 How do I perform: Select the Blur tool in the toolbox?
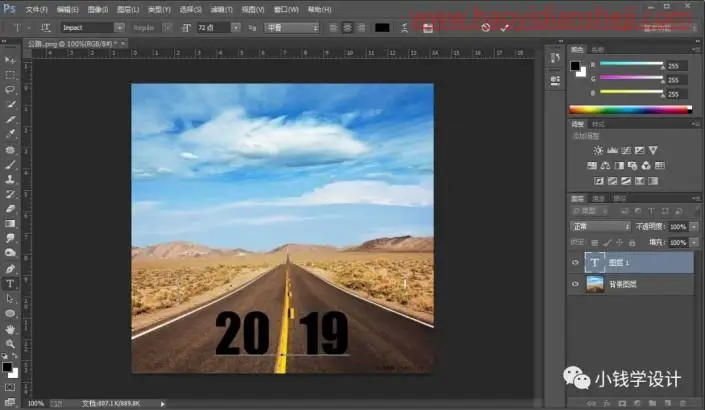[x=10, y=238]
